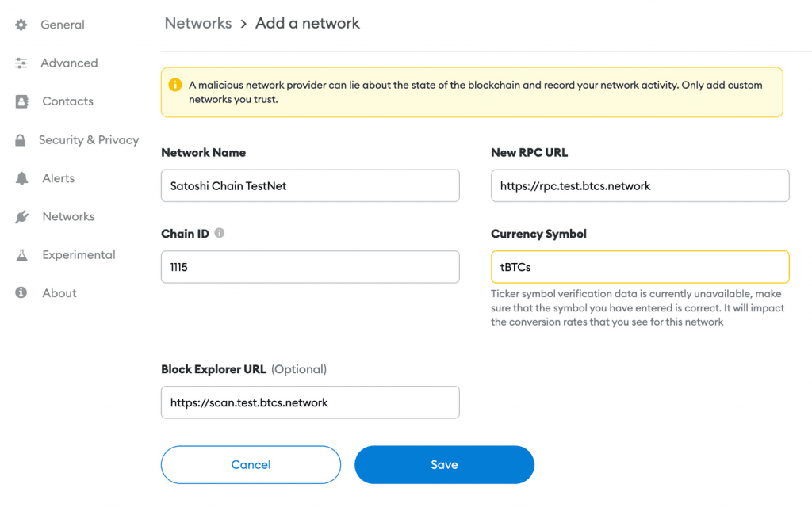Switch to the Advanced settings section

pos(69,63)
